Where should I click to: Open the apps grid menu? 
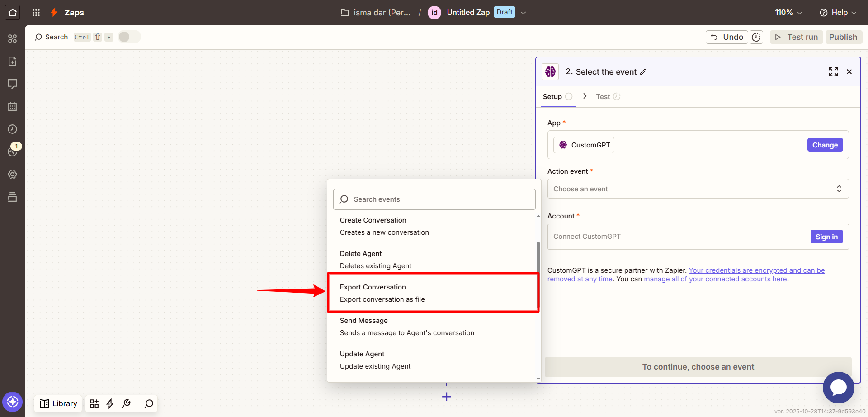click(x=36, y=13)
